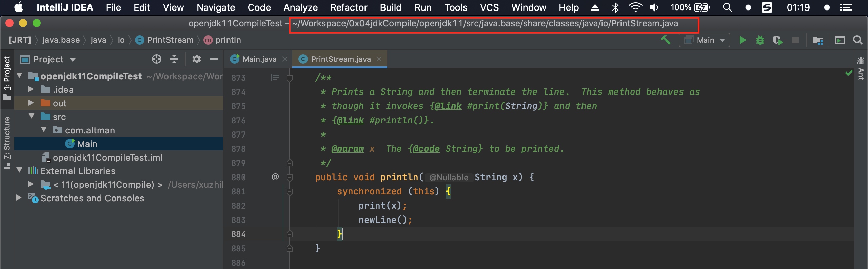Open Bluetooth menu bar icon
868x269 pixels.
tap(615, 7)
